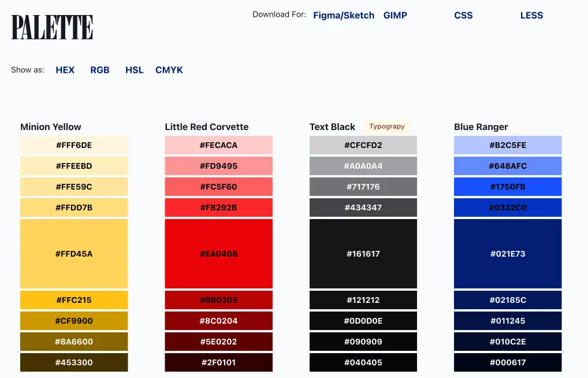The height and width of the screenshot is (378, 588).
Task: Click swatch #CFCFD2 in Text Black
Action: (363, 145)
